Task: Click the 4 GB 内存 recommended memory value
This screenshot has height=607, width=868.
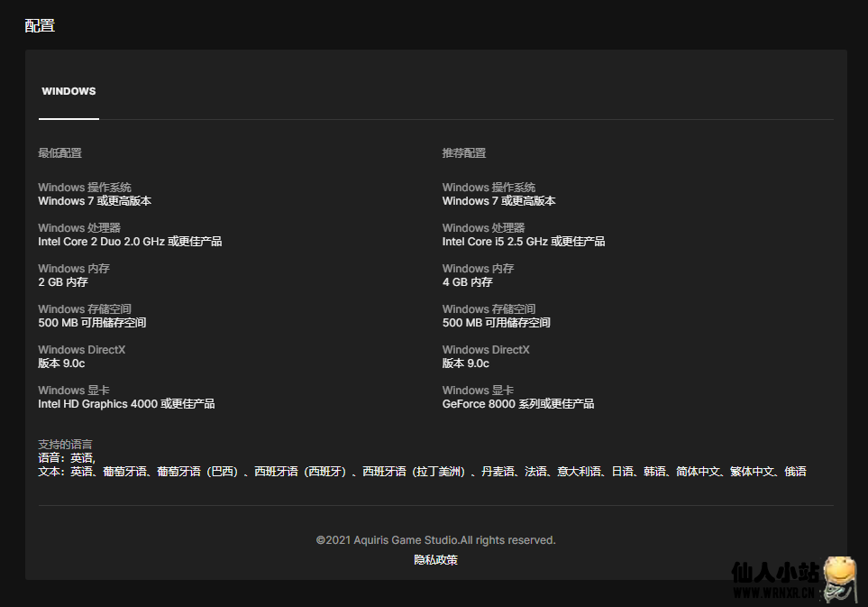Action: [467, 282]
